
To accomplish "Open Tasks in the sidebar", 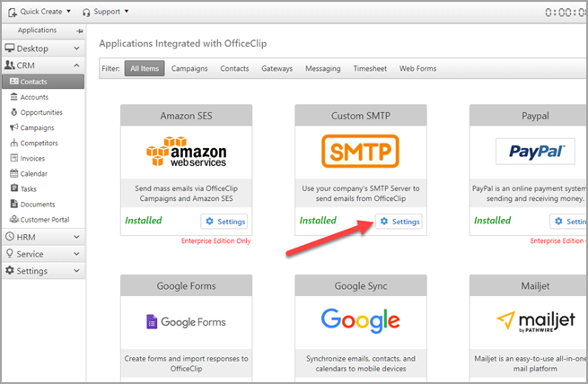I will coord(29,189).
